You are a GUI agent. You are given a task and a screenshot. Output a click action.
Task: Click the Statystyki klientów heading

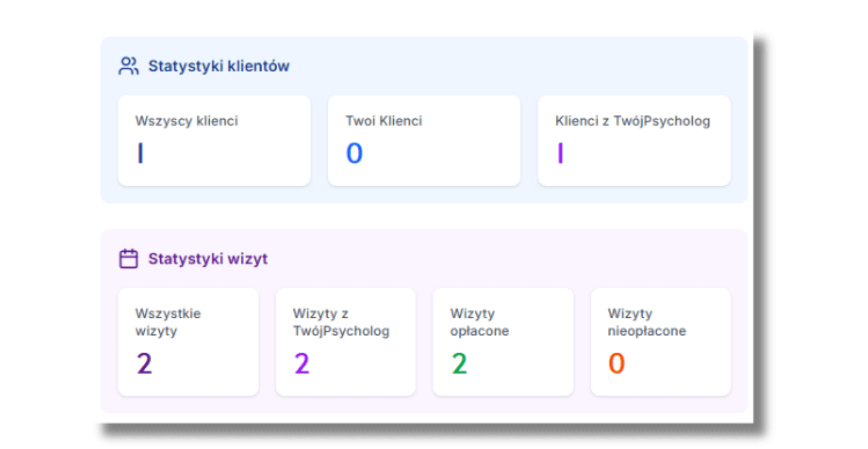coord(219,66)
